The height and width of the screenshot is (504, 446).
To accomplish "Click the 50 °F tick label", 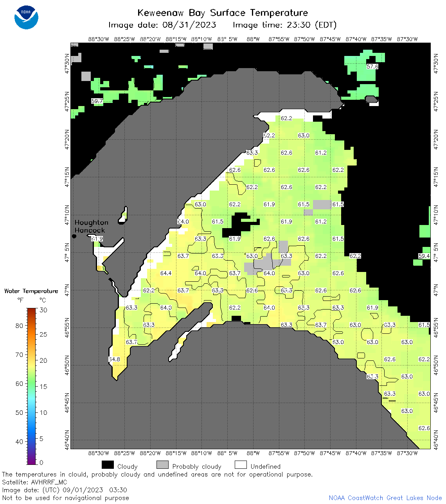I will 19,412.
